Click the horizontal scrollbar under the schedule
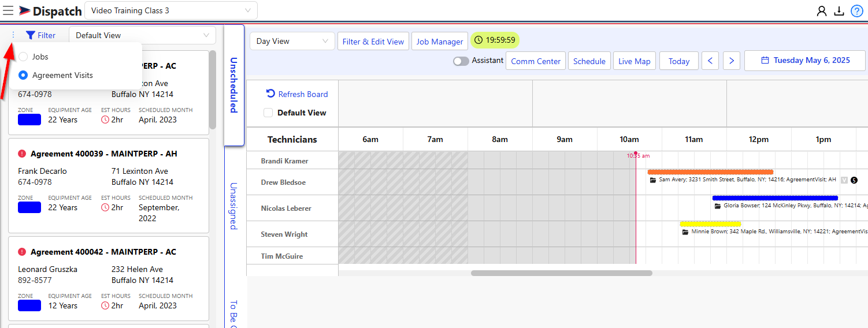 point(561,273)
